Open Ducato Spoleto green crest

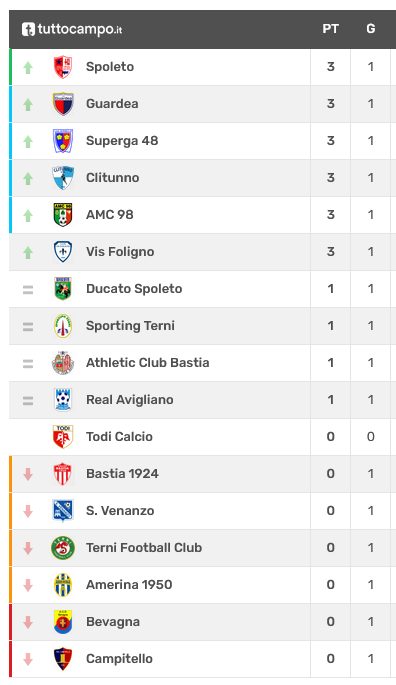pyautogui.click(x=63, y=288)
